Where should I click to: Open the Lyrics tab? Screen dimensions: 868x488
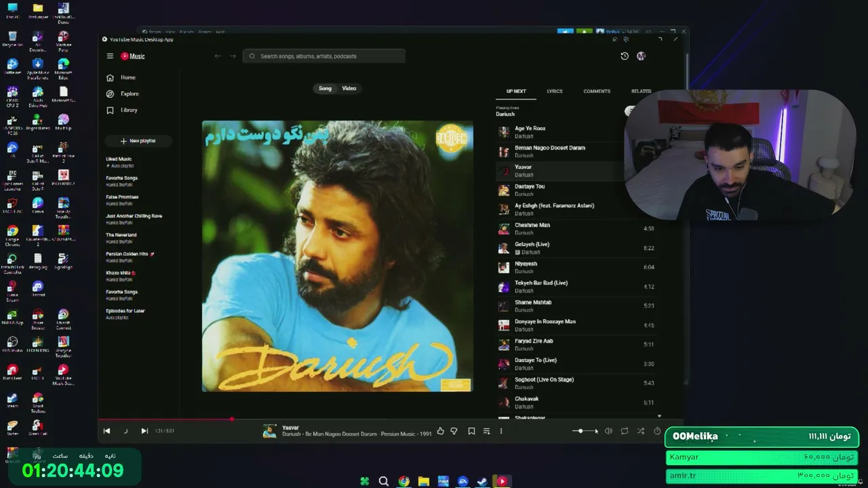coord(555,91)
